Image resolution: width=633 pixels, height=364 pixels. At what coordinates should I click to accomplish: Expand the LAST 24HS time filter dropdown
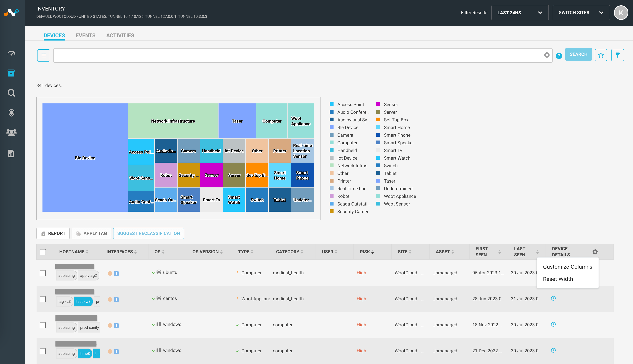point(520,12)
